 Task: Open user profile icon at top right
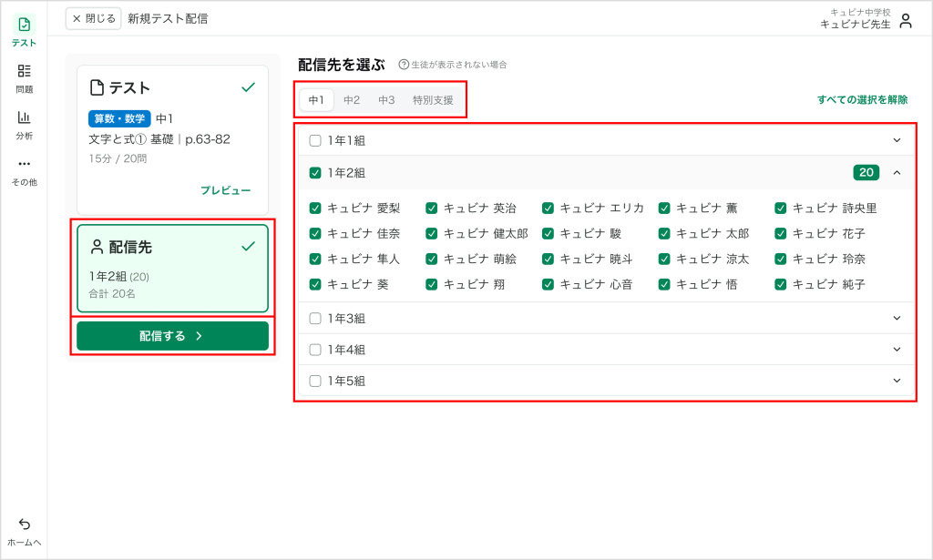pyautogui.click(x=906, y=21)
